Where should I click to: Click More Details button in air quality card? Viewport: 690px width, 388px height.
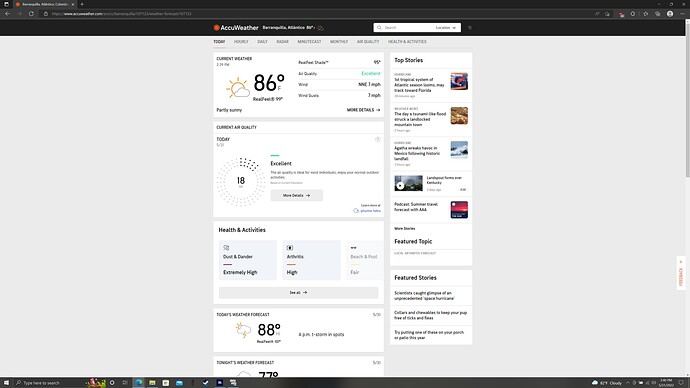click(x=297, y=195)
